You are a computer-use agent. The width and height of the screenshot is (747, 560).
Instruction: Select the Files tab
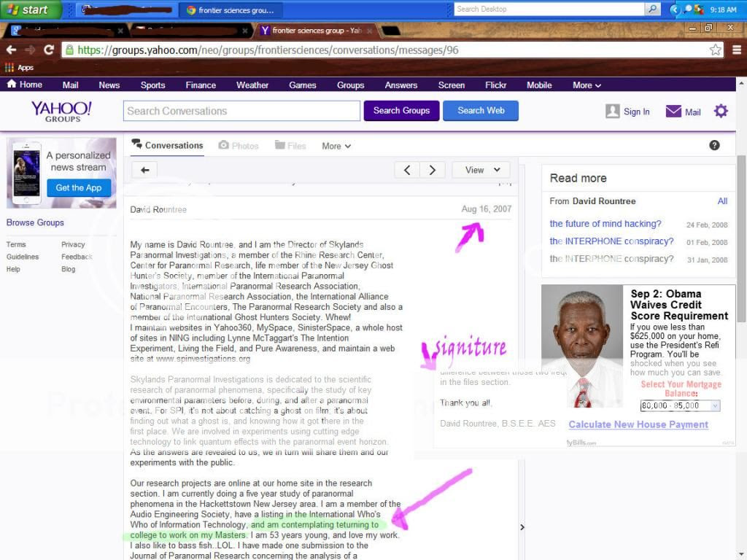[x=290, y=146]
